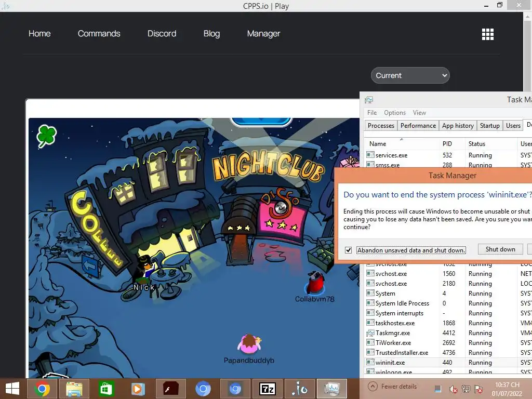Viewport: 532px width, 399px height.
Task: Click the Coffee shop sign
Action: (95, 229)
